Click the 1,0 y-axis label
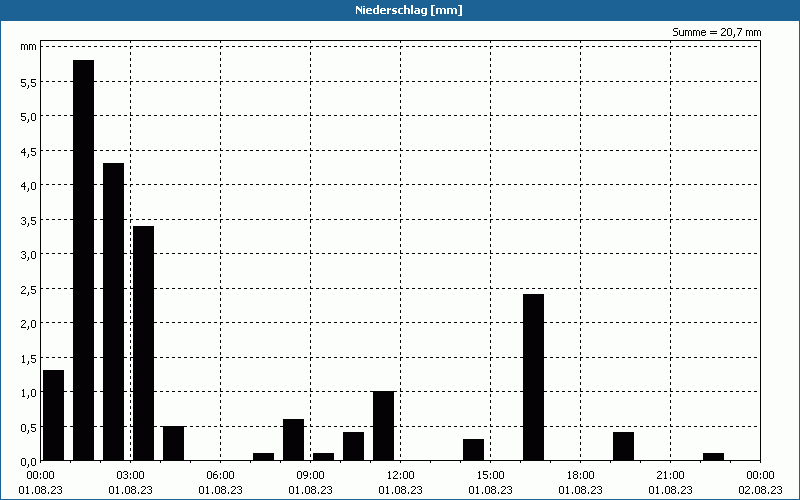 (29, 392)
